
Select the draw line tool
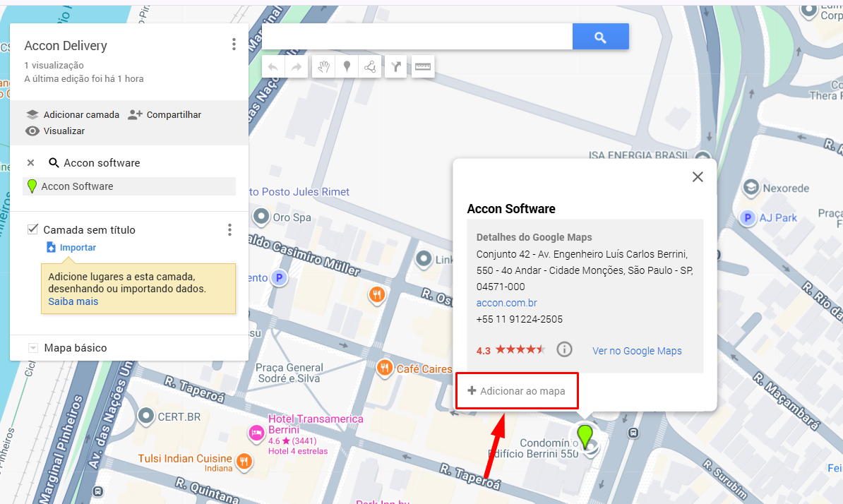coord(370,67)
